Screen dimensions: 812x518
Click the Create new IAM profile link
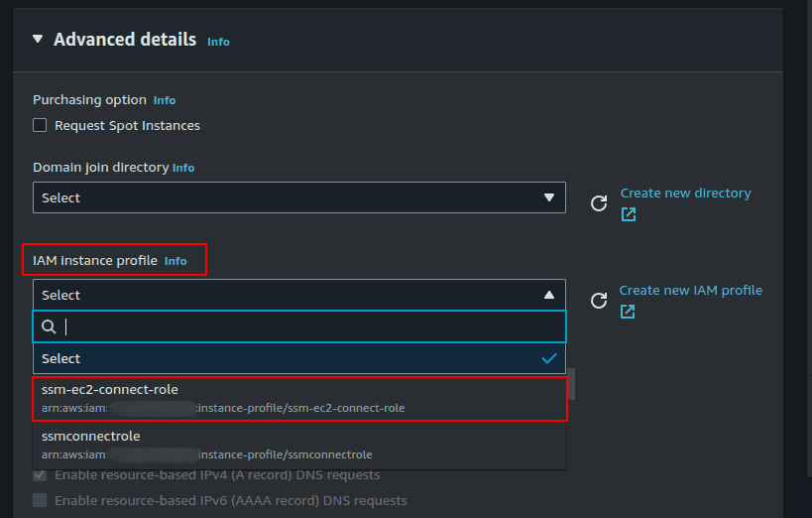690,290
